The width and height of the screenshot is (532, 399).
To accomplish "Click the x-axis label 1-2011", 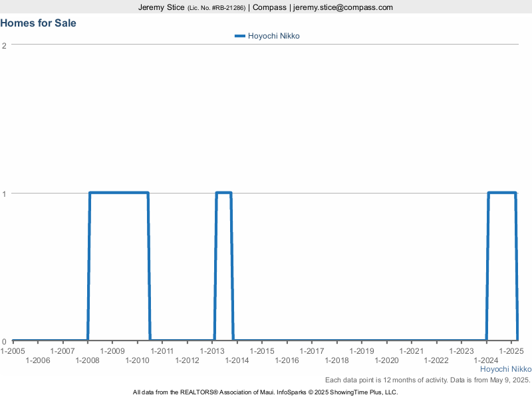I will click(162, 351).
